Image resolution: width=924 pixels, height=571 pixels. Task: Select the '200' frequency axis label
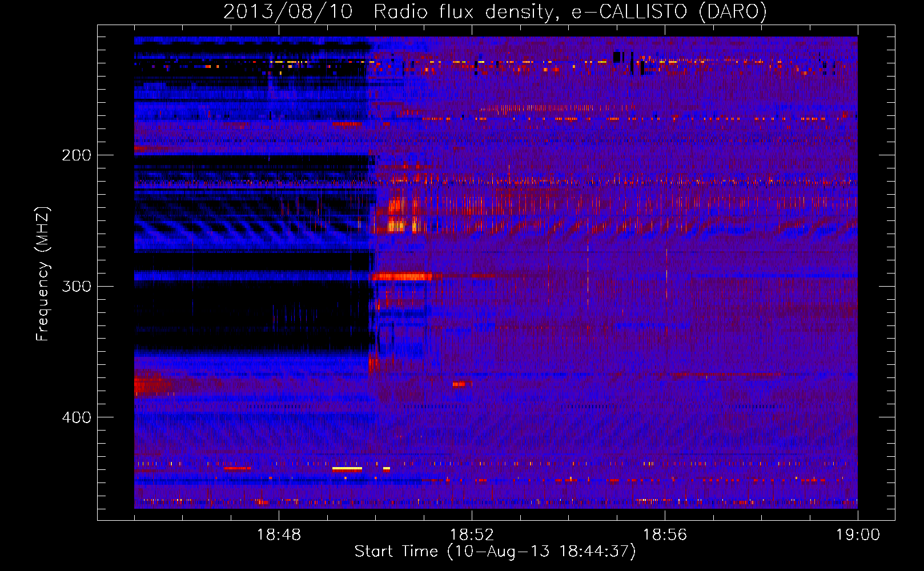[77, 155]
